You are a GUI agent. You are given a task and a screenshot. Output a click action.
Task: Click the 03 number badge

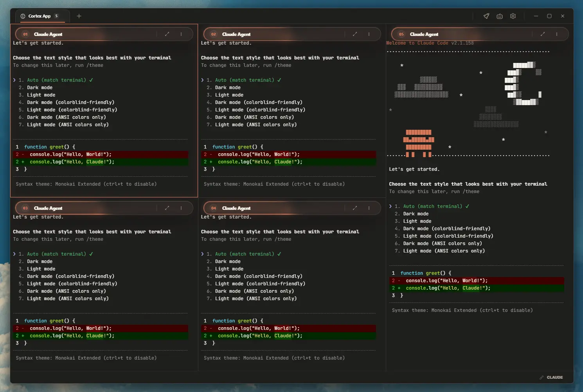point(25,208)
